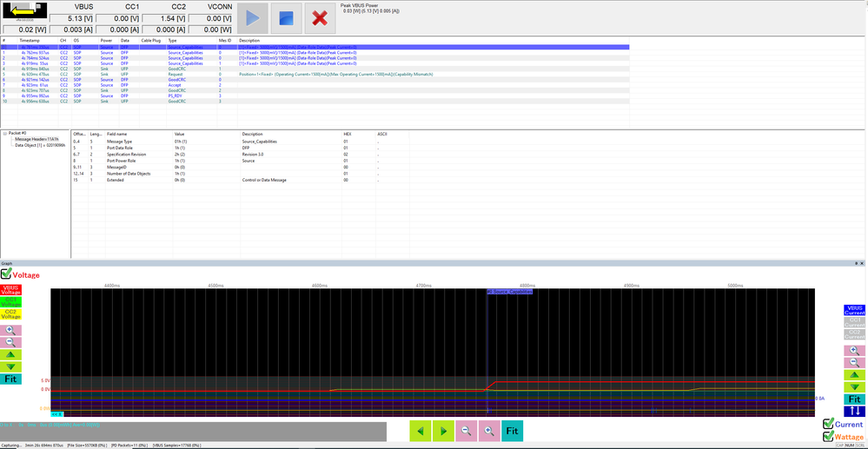Select the Extended field row

click(241, 180)
